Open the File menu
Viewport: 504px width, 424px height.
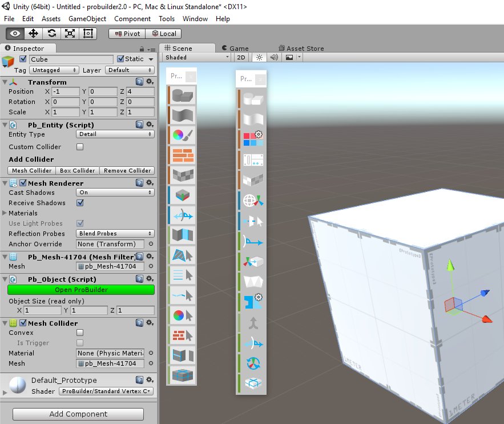9,19
